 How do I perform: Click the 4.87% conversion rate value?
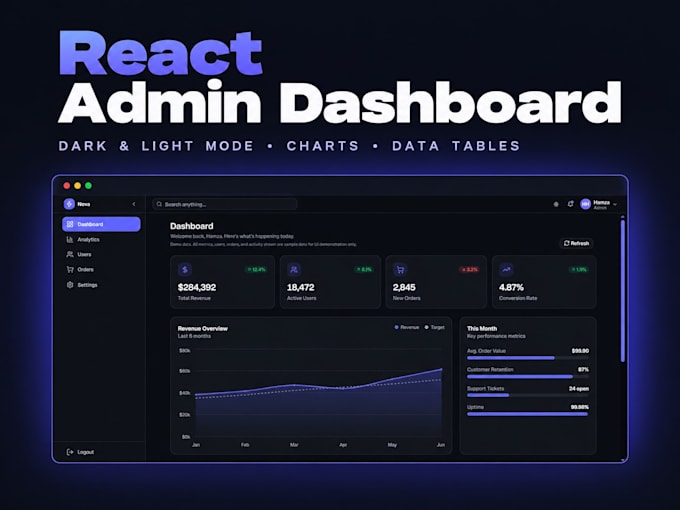pos(511,287)
